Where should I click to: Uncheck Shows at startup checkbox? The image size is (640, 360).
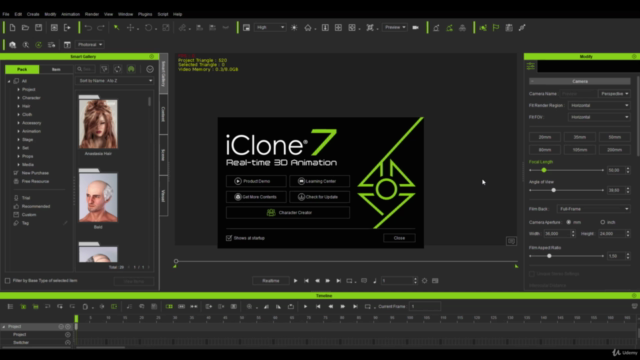(x=229, y=238)
